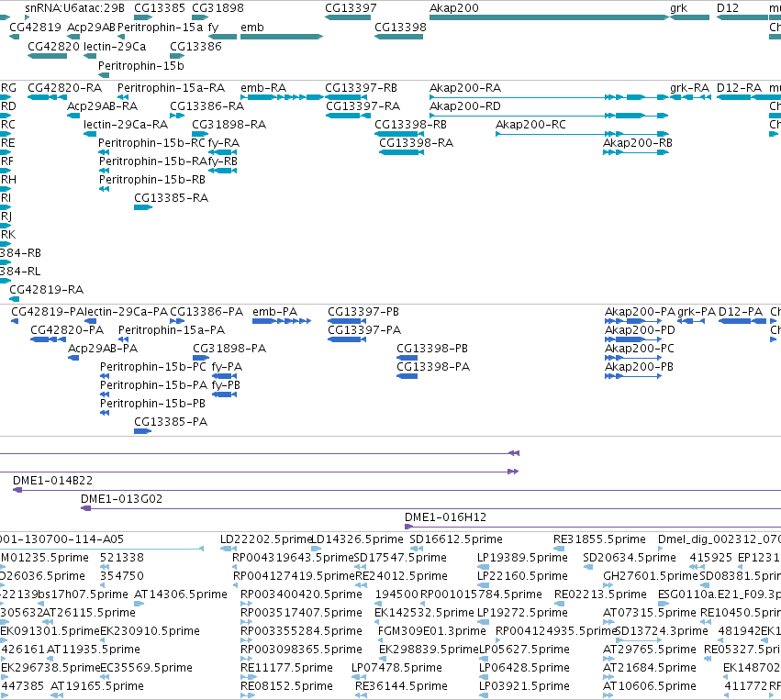Click the grk-PA label

point(697,312)
